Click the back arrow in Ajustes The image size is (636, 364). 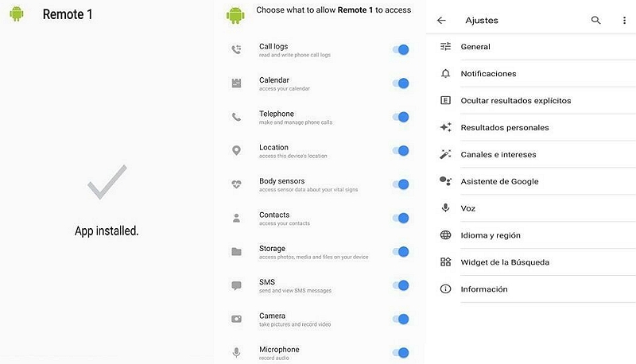pyautogui.click(x=442, y=21)
